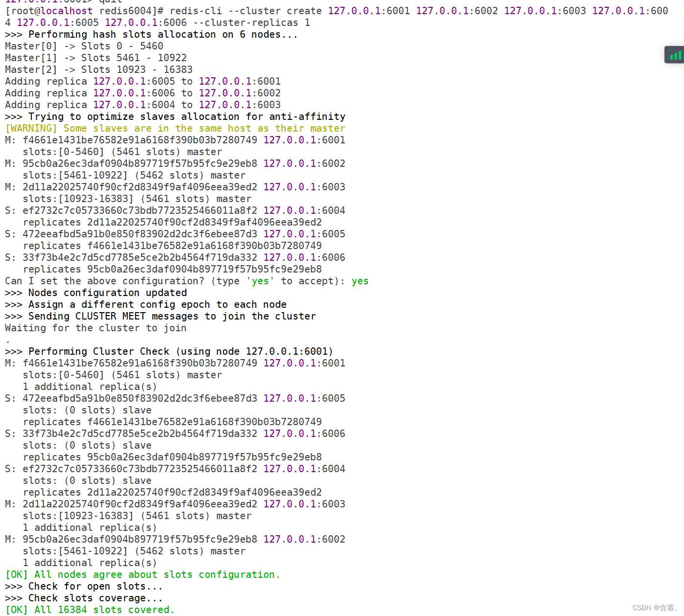Click the 'Assign a different config epoch to each node' line
Viewport: 684px width, 616px height.
coord(146,304)
